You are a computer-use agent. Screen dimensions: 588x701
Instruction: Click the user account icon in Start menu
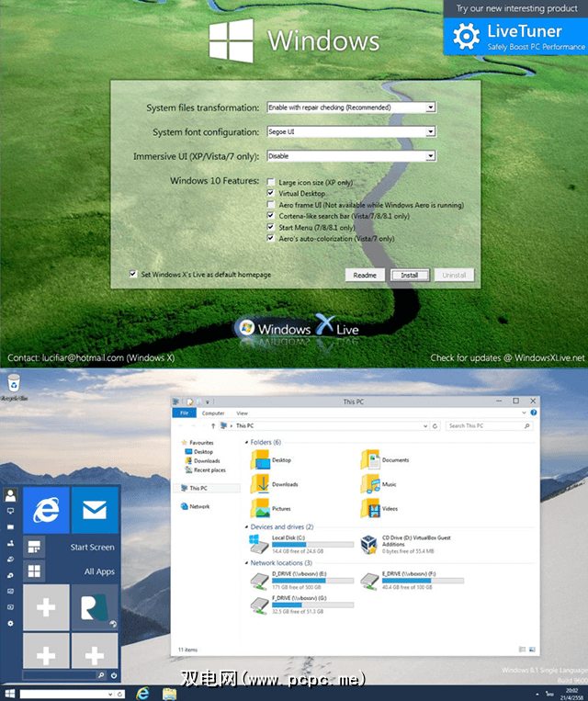pyautogui.click(x=10, y=494)
